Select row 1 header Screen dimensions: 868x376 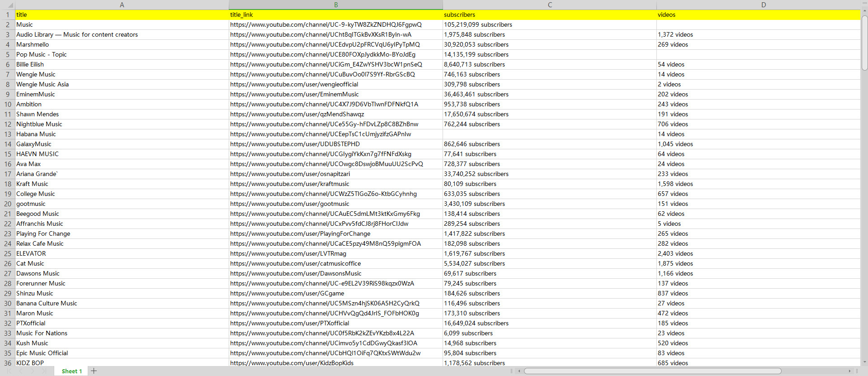[x=7, y=14]
